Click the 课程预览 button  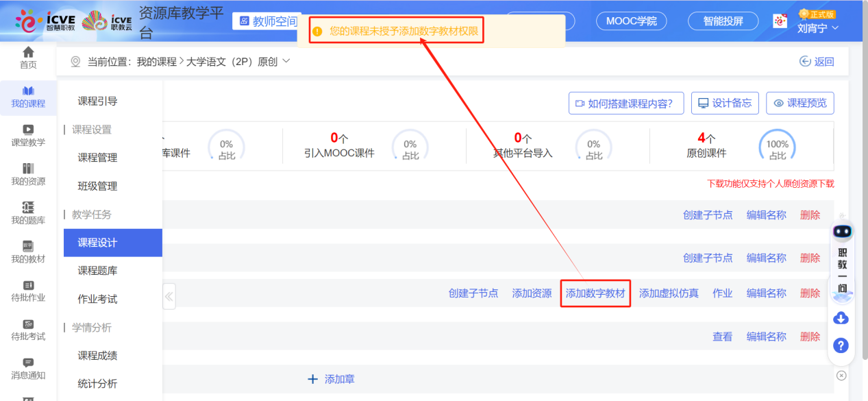(x=800, y=104)
